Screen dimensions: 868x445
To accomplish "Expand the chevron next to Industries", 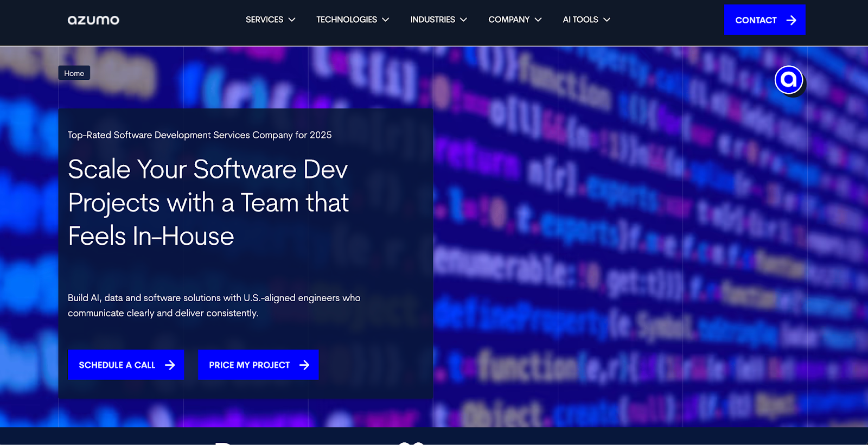I will 463,20.
